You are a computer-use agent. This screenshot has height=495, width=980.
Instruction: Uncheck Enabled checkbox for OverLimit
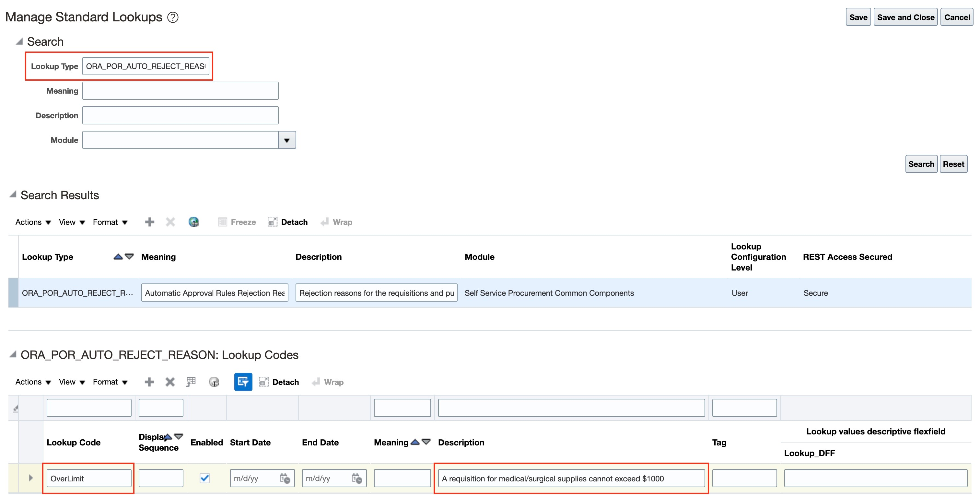[x=205, y=478]
